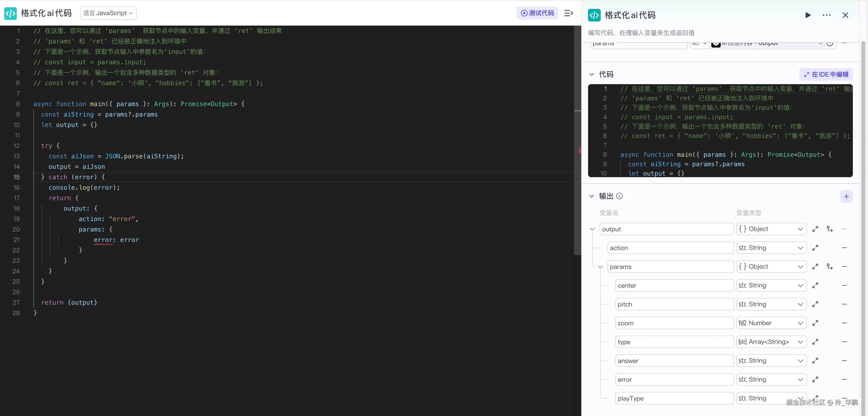Add child field to params object
868x416 pixels.
tap(830, 267)
